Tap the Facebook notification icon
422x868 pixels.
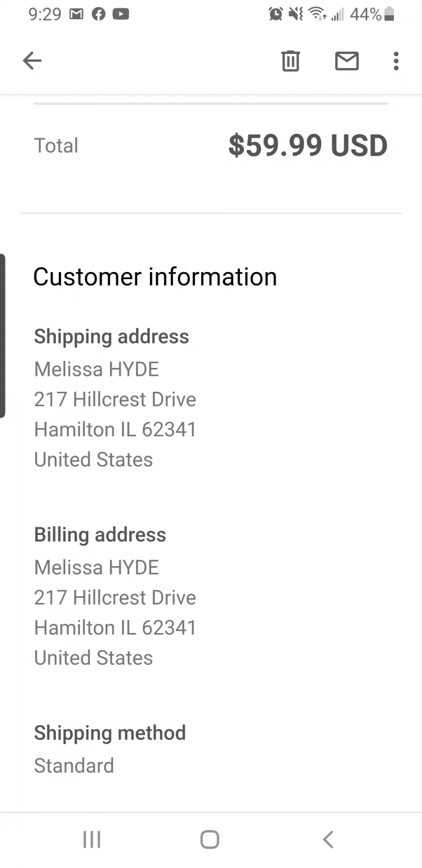98,14
